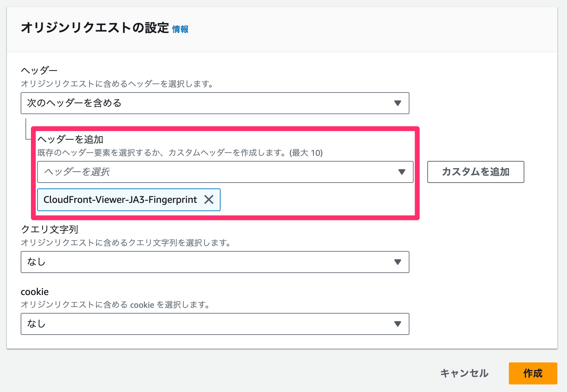Focus the ヘッダーを選択 input field
567x392 pixels.
click(138, 172)
